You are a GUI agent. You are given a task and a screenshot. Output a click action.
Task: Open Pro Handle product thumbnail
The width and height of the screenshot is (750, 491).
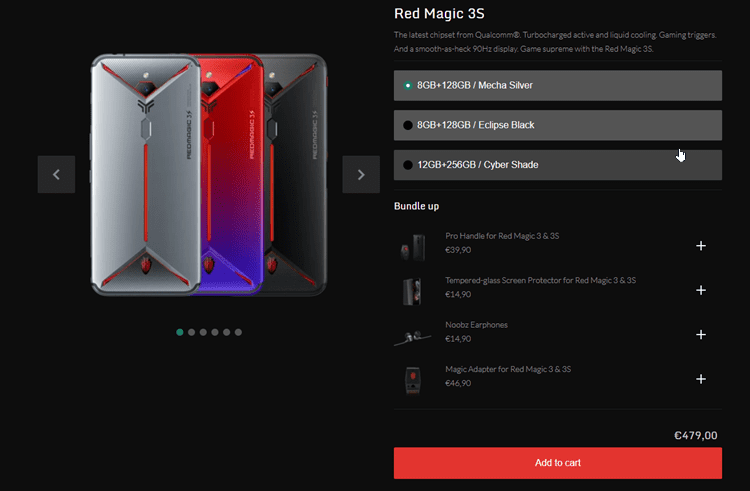point(413,247)
